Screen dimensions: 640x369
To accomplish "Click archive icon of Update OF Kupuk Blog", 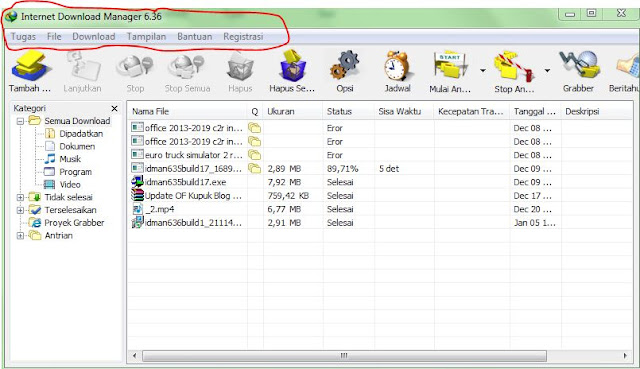I will (x=137, y=195).
